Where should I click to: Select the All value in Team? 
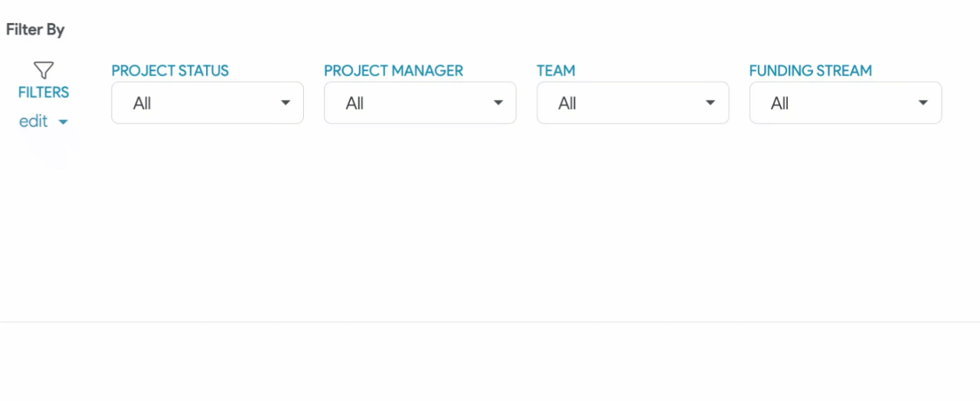tap(567, 103)
